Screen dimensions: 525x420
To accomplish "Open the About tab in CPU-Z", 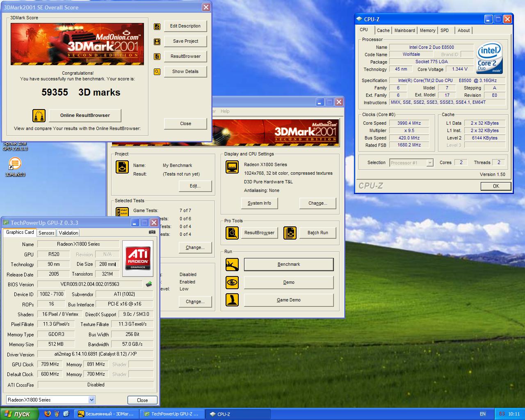I will click(x=463, y=30).
